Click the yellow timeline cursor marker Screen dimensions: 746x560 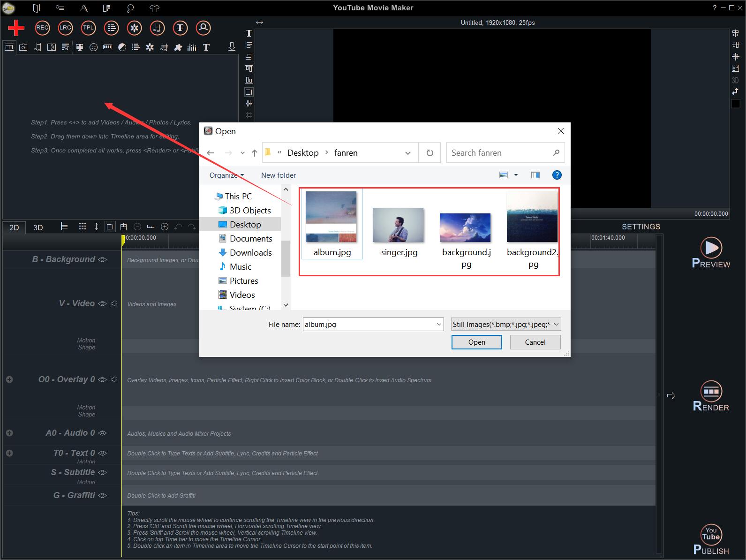pos(123,240)
